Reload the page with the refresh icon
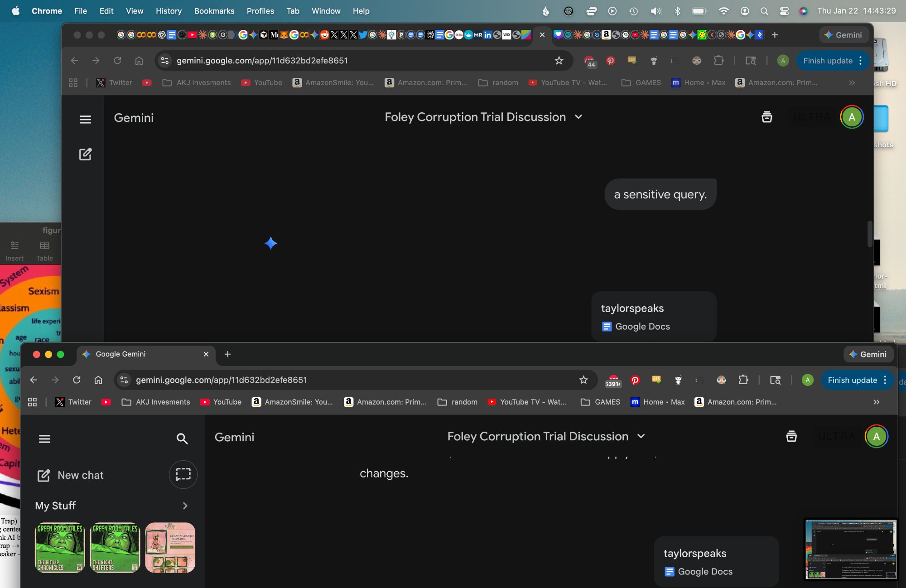This screenshot has height=588, width=906. 77,380
